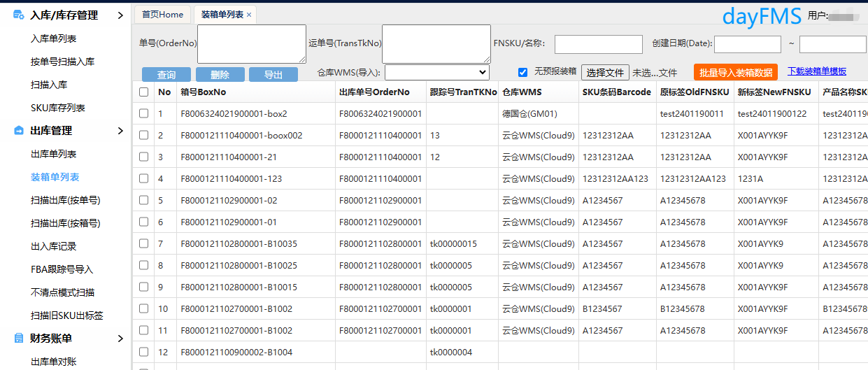
Task: Click the 删除 delete button
Action: [220, 75]
